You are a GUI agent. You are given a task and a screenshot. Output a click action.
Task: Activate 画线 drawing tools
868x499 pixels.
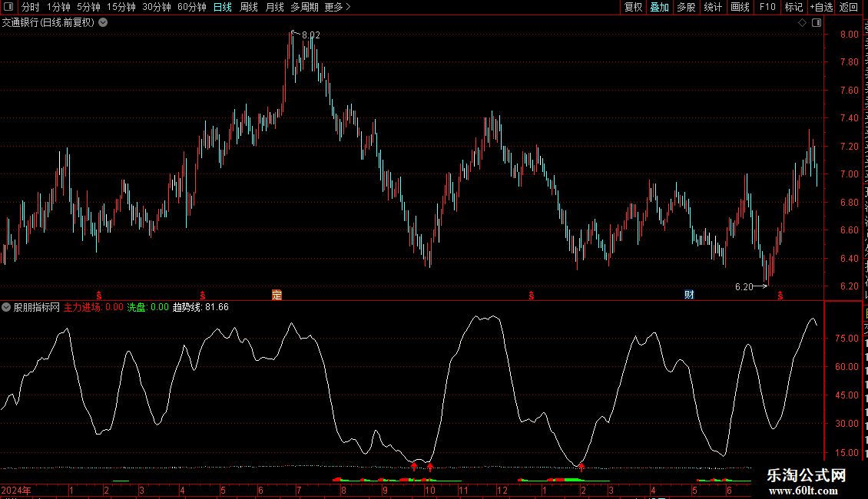[740, 7]
